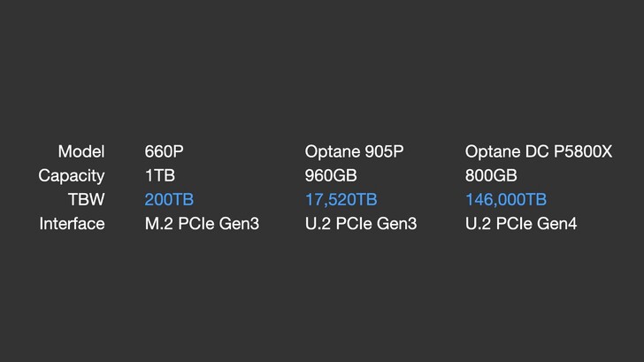Click the word "P5800X" in the model row
This screenshot has height=362, width=644.
pos(582,151)
